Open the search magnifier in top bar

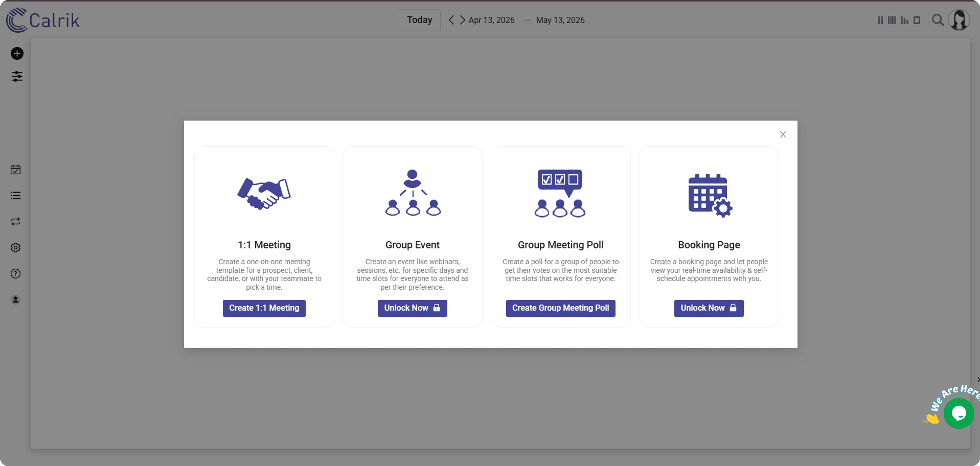[x=938, y=20]
